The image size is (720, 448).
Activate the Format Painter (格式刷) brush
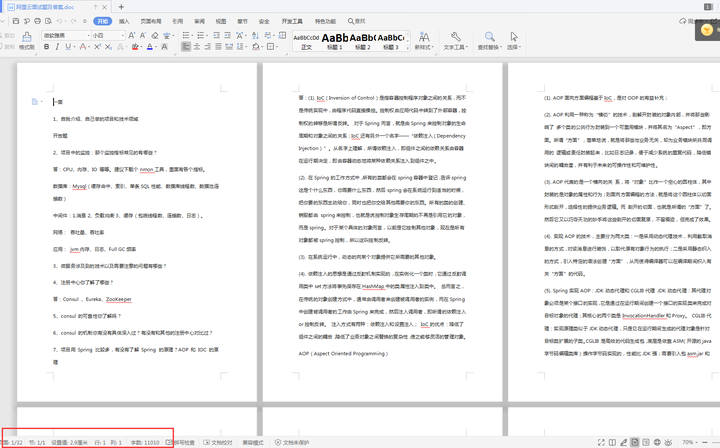coord(27,41)
